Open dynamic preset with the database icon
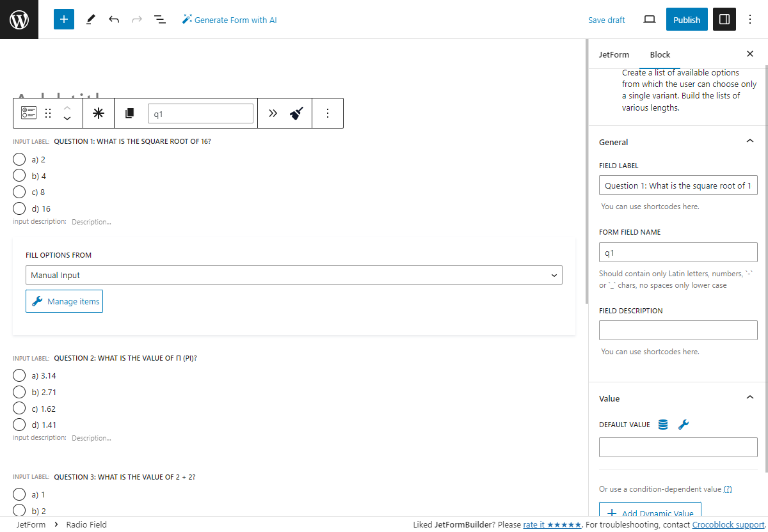 point(663,424)
